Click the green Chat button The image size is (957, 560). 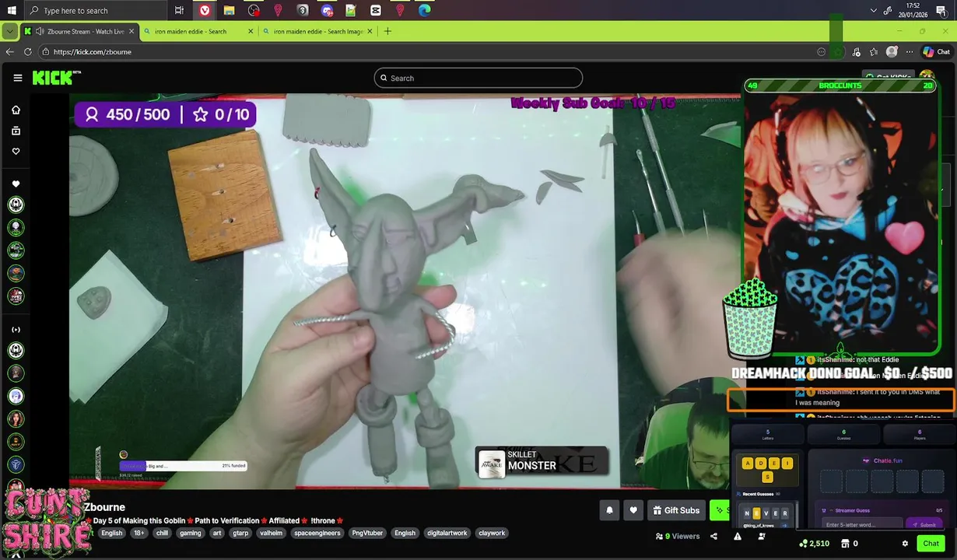(x=931, y=544)
